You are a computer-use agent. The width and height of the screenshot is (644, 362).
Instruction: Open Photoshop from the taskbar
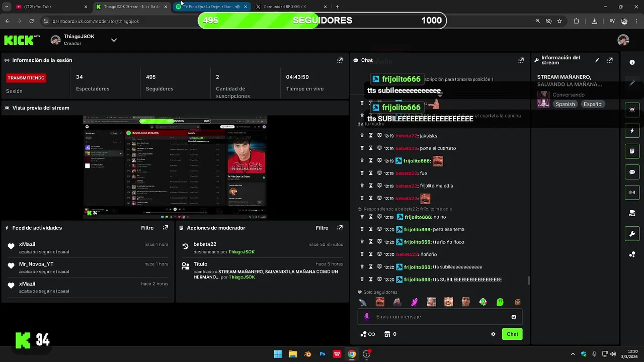[x=323, y=354]
